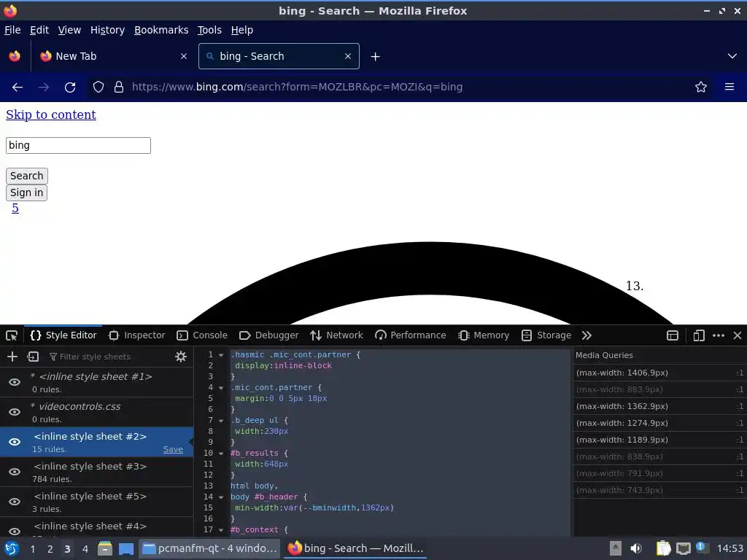Open the Firefox hamburger application menu
This screenshot has width=747, height=560.
click(x=729, y=87)
